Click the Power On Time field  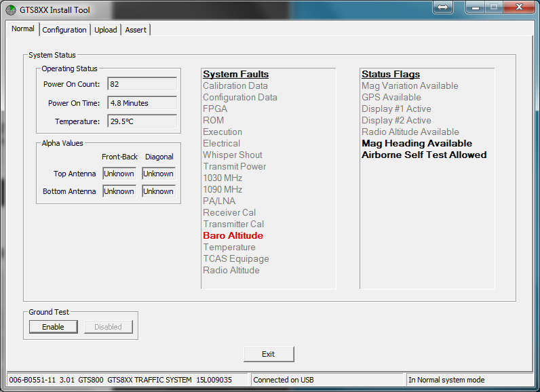click(x=142, y=103)
